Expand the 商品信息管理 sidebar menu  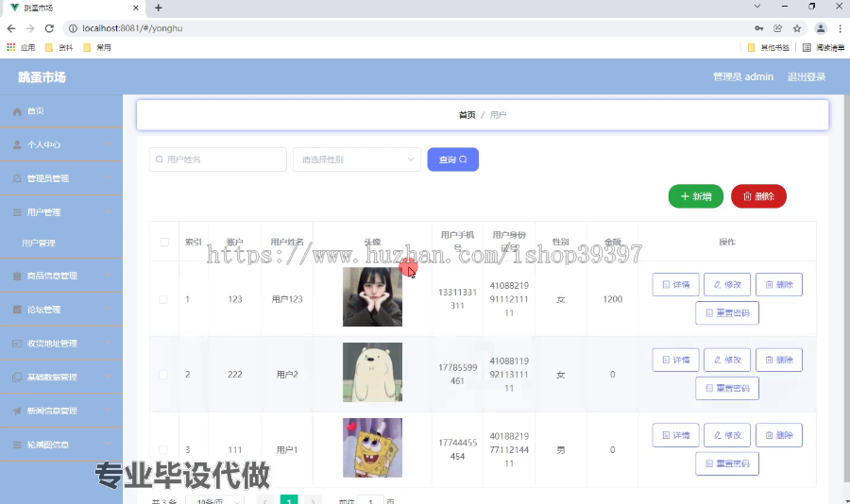click(x=61, y=276)
